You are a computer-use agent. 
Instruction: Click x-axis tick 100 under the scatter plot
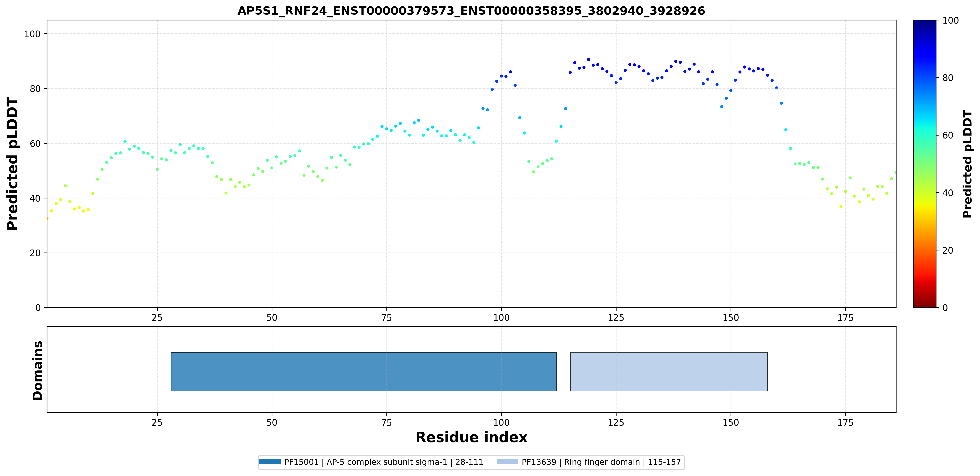(501, 318)
